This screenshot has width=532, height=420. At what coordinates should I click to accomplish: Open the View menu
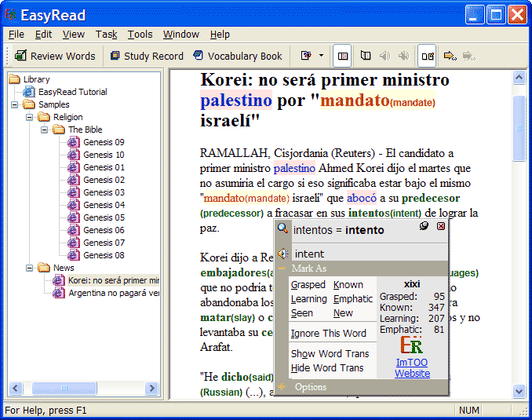point(73,35)
